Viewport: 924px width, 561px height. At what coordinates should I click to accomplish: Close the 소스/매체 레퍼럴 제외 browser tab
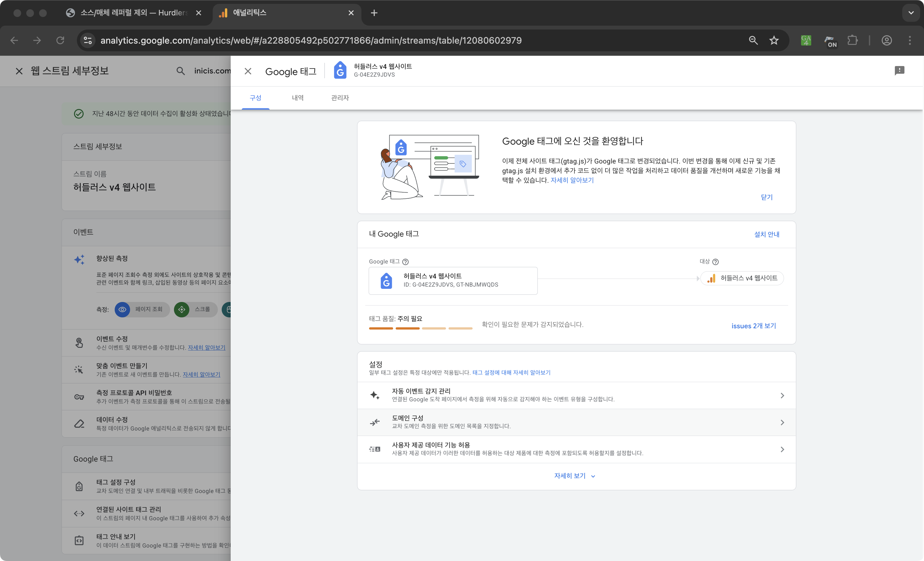pyautogui.click(x=199, y=13)
